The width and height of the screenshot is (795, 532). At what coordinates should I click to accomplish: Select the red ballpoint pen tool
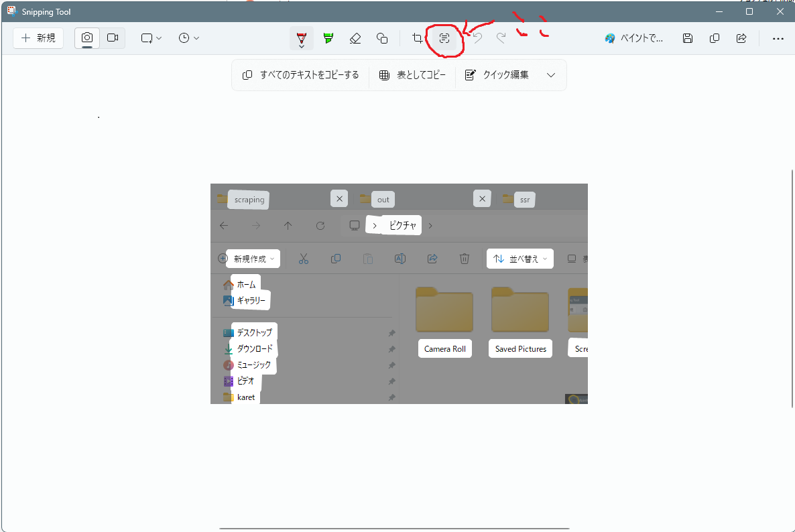click(302, 38)
